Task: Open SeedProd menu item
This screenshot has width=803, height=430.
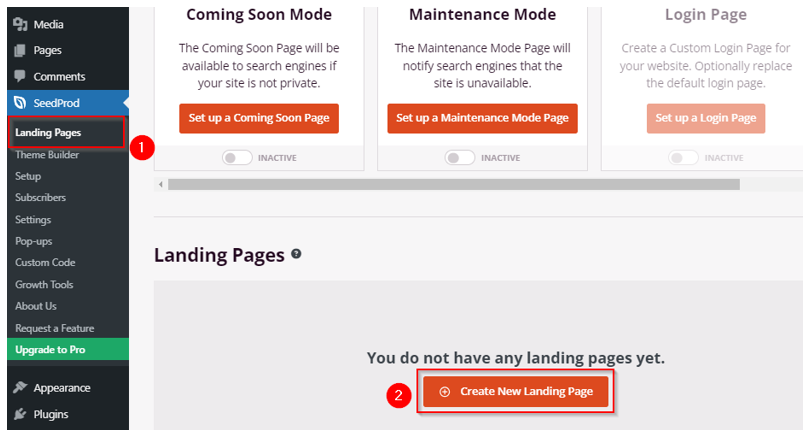Action: click(x=68, y=103)
